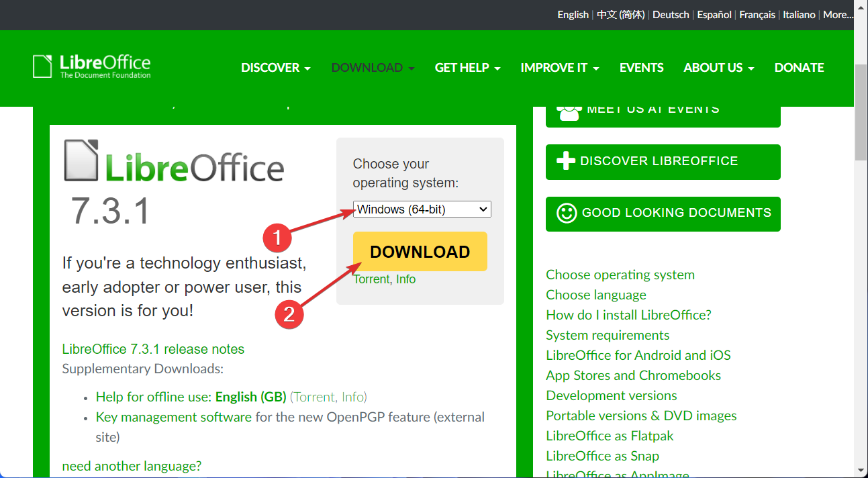Click the smiley icon beside GOOD LOOKING DOCUMENTS
868x478 pixels.
567,213
